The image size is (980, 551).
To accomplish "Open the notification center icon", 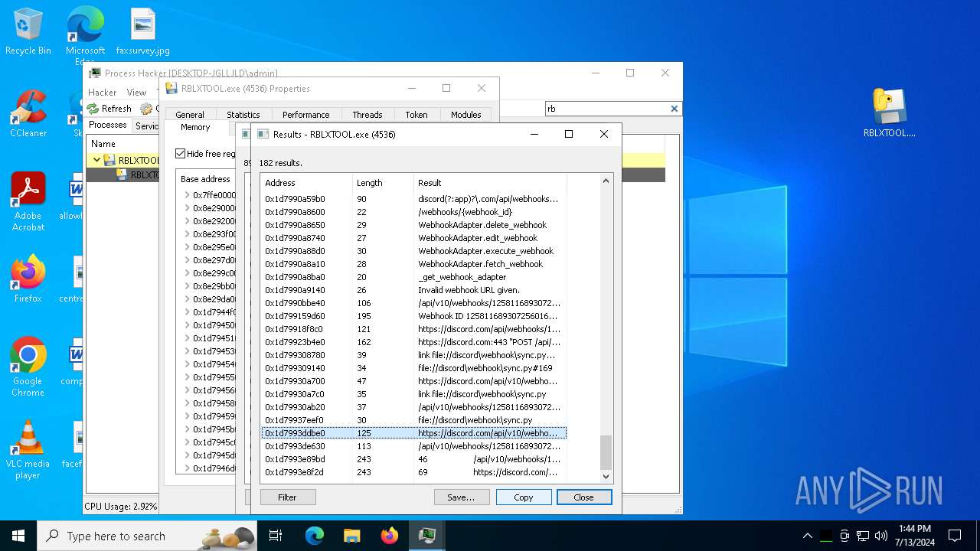I will (955, 536).
